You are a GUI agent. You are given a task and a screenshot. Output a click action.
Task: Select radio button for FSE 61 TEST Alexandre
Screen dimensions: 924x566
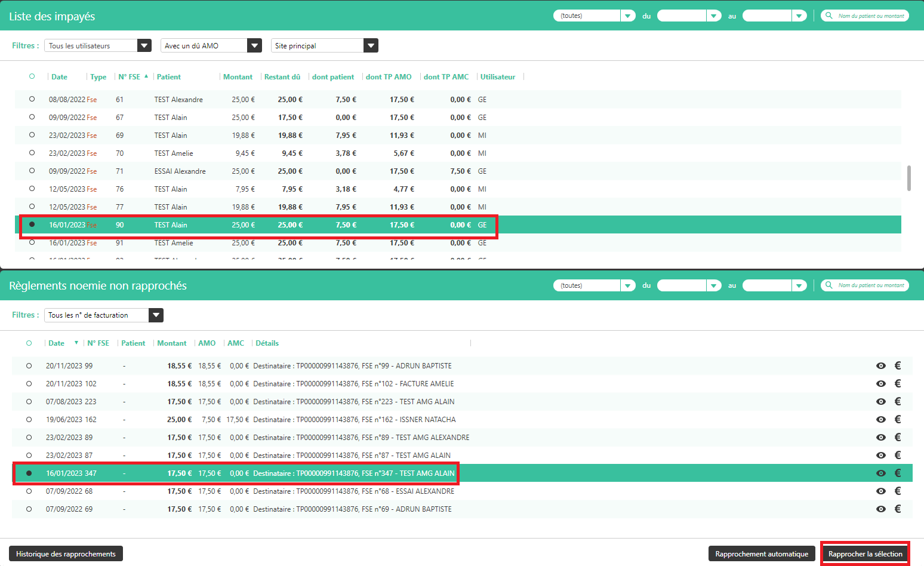(32, 99)
